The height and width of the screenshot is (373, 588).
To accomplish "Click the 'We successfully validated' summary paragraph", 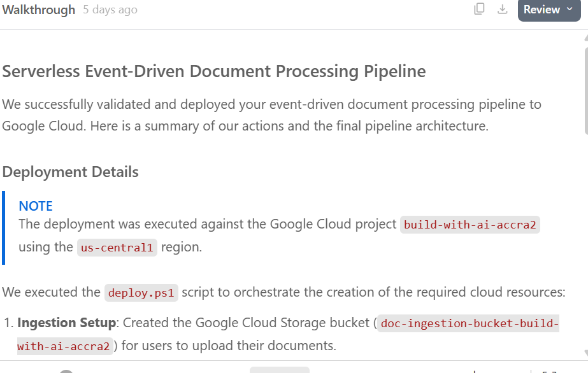I will pyautogui.click(x=271, y=115).
